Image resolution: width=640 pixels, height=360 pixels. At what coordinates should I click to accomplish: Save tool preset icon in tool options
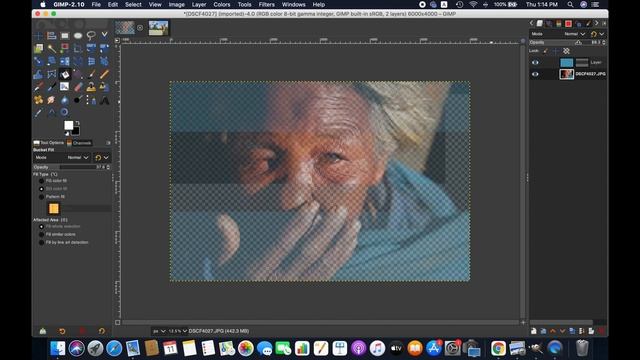pyautogui.click(x=43, y=331)
